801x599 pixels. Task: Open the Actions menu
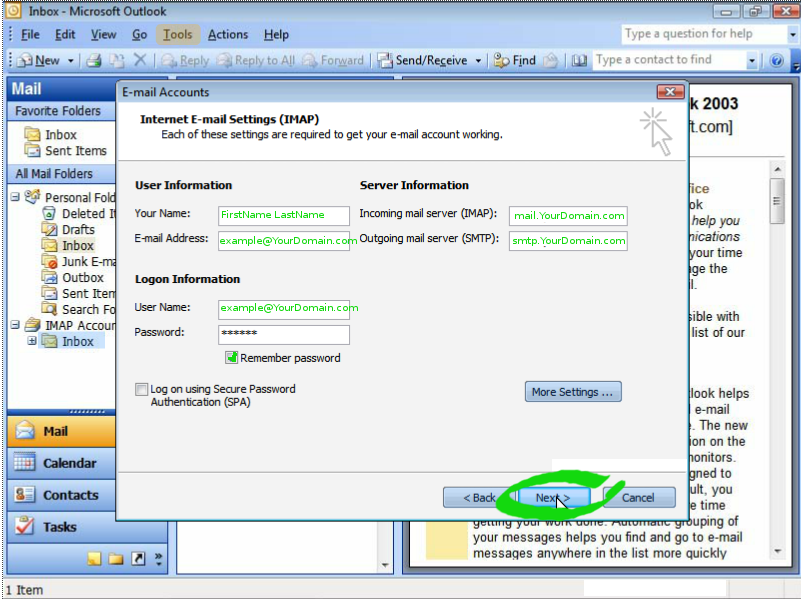click(x=228, y=35)
